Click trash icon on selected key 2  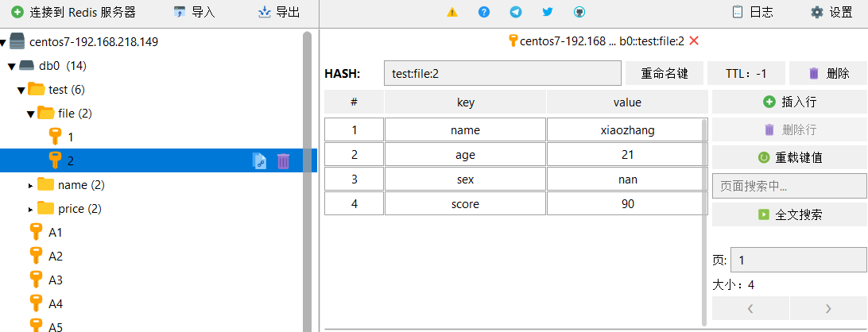(284, 161)
